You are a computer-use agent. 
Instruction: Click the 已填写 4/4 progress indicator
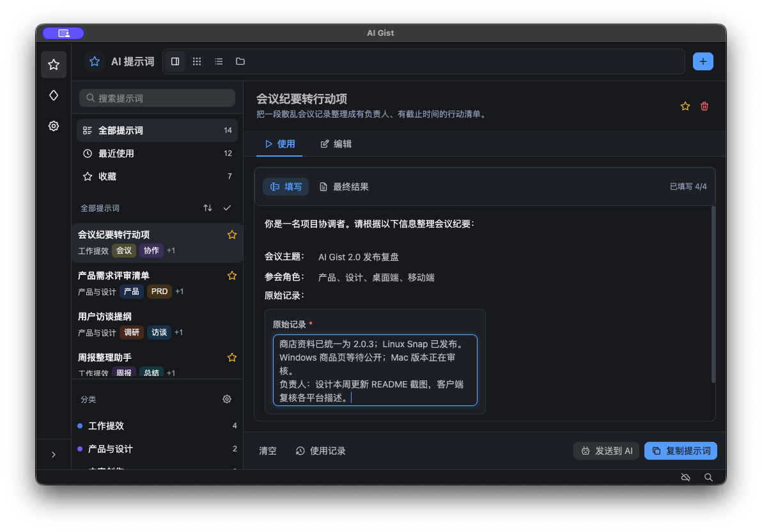688,187
